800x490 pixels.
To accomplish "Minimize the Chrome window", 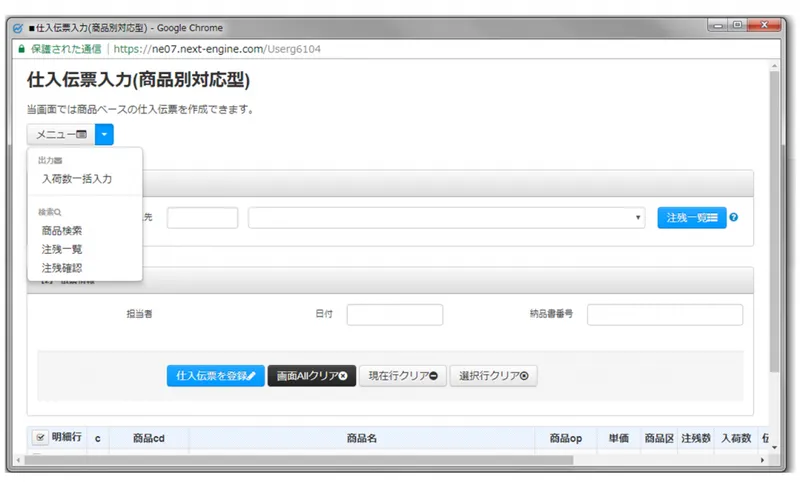I will point(718,24).
